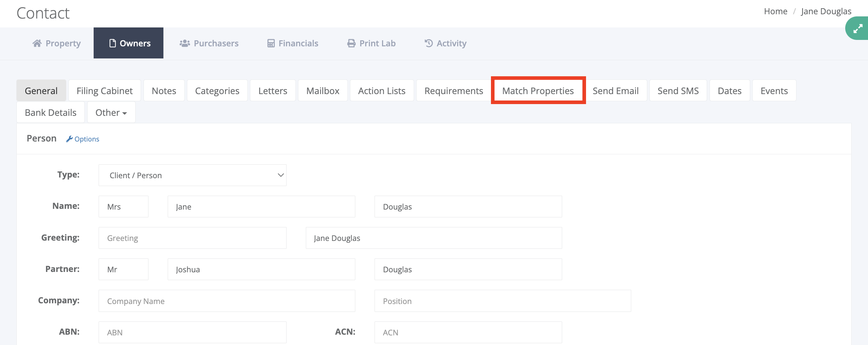Open the Filing Cabinet sub-tab
The height and width of the screenshot is (345, 868).
coord(105,91)
